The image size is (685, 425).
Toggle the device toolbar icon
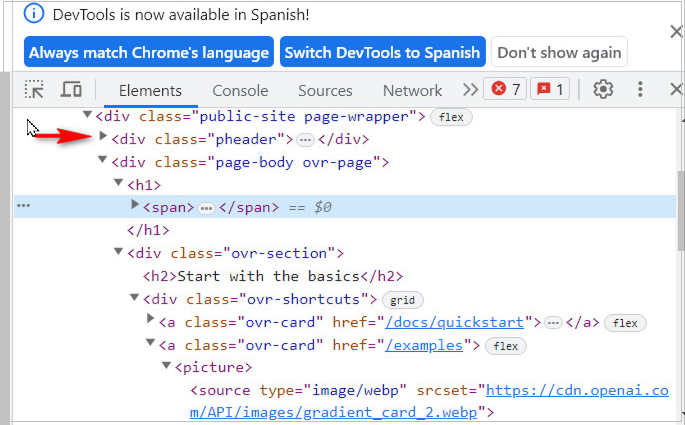[x=71, y=90]
